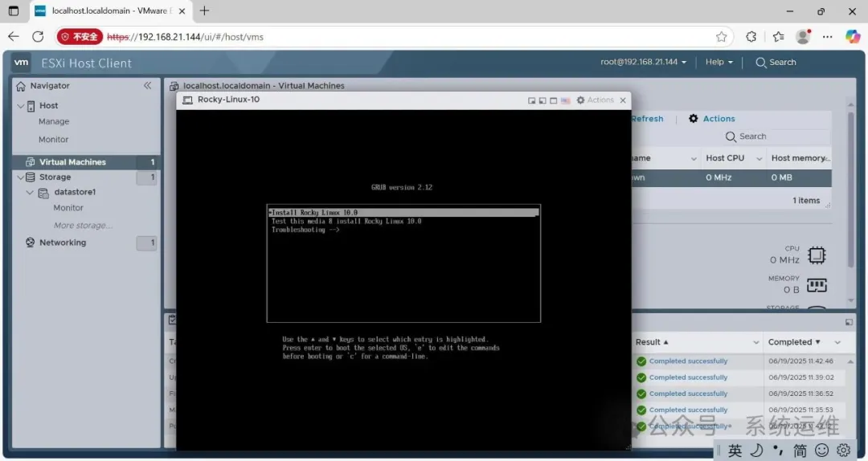Click the Virtual Machines icon in Navigator
This screenshot has height=461, width=868.
(30, 162)
